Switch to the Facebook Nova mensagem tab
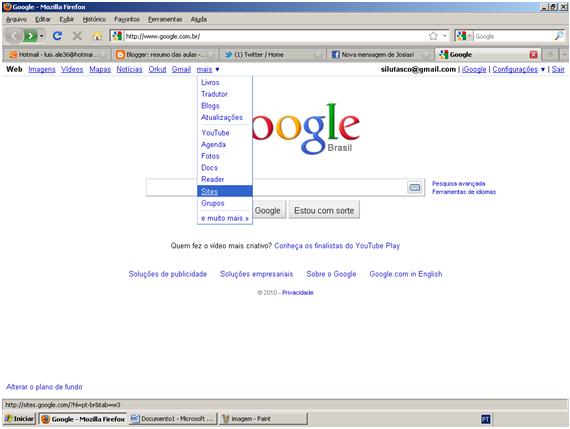The height and width of the screenshot is (429, 570). pos(379,55)
